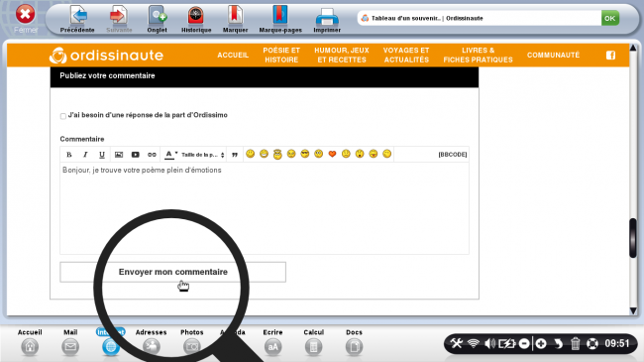Click the vertical scrollbar thumb
Screen dimensions: 644x362
coord(633,238)
